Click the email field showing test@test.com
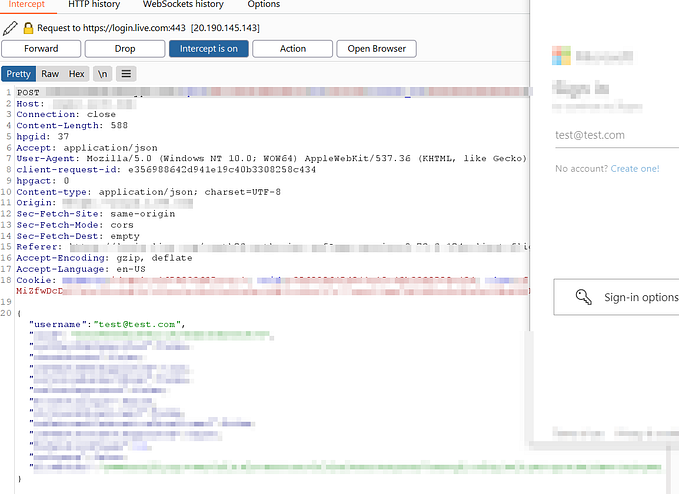 (617, 135)
